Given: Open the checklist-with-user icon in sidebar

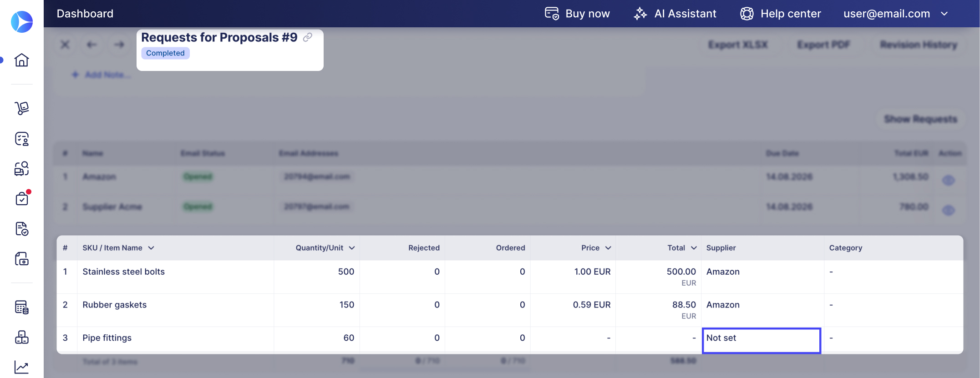Looking at the screenshot, I should (21, 139).
